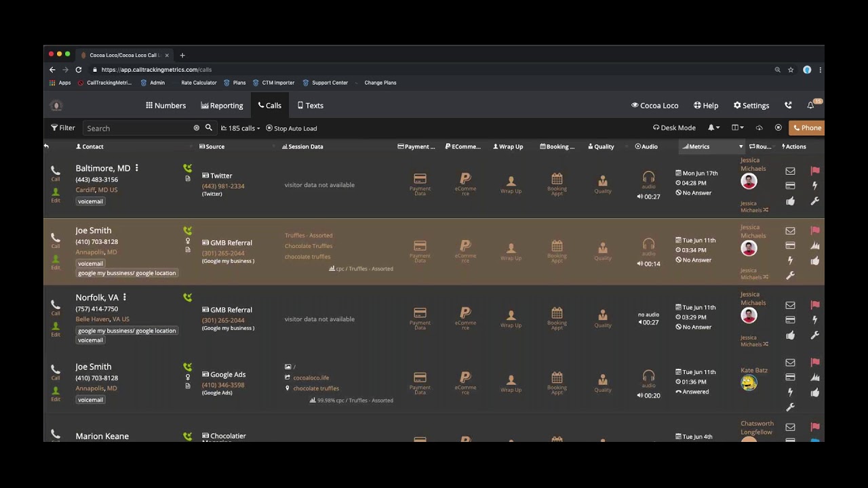Open a new browser tab with plus
Screen dimensions: 868x488
[x=182, y=55]
